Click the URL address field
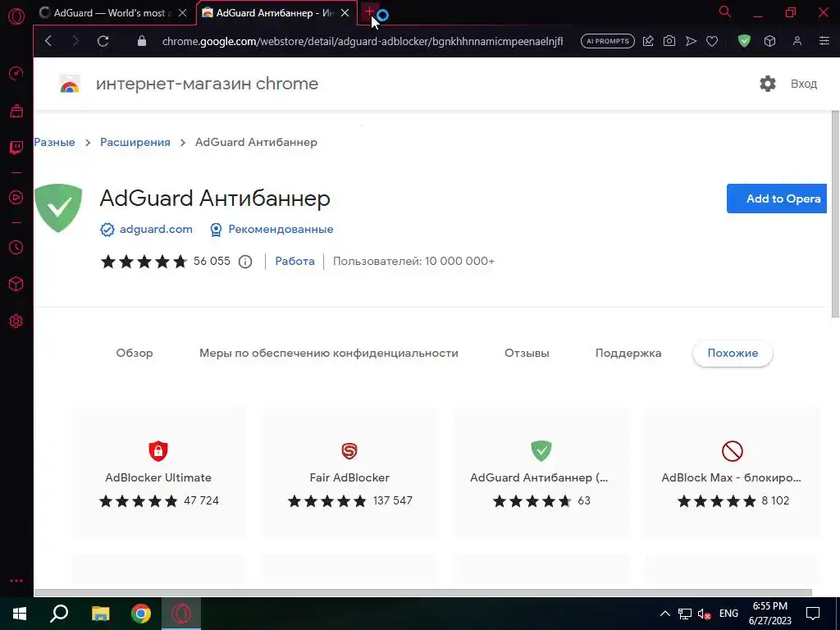840x630 pixels. 362,41
